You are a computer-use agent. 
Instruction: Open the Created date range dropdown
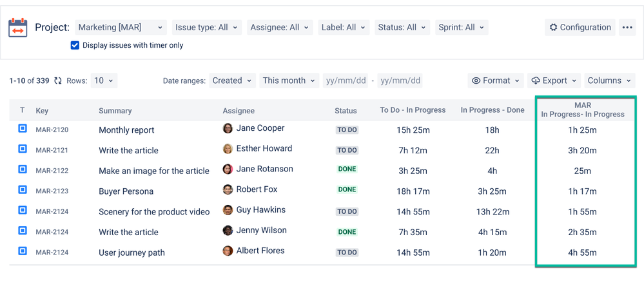point(233,81)
